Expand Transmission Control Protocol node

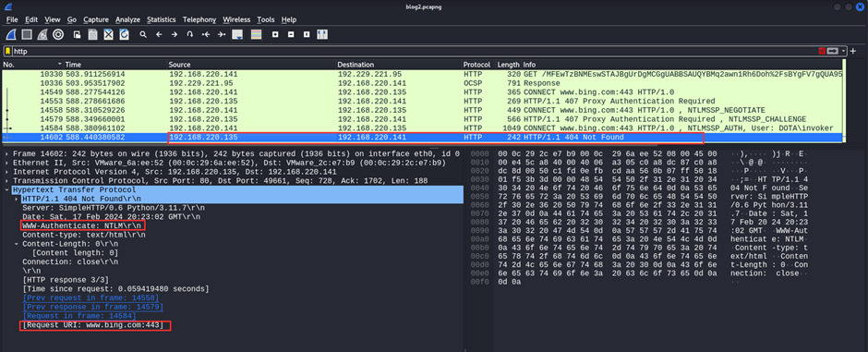click(6, 180)
